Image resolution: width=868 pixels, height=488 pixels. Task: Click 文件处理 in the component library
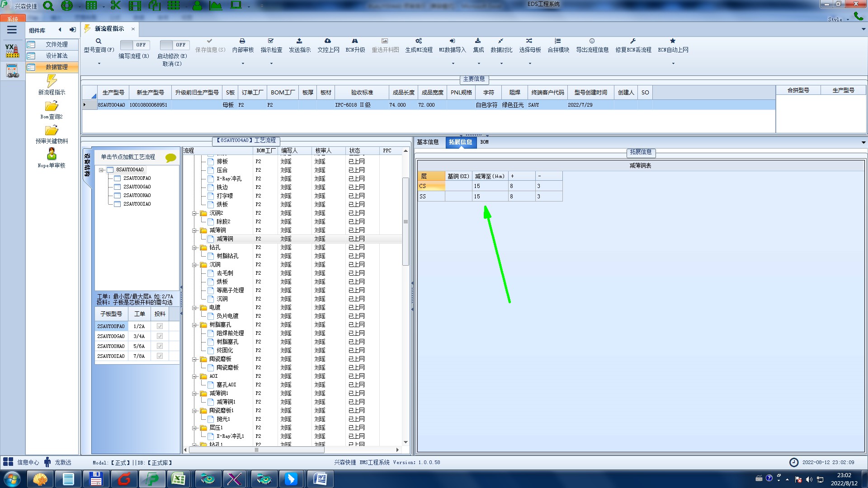pyautogui.click(x=57, y=44)
